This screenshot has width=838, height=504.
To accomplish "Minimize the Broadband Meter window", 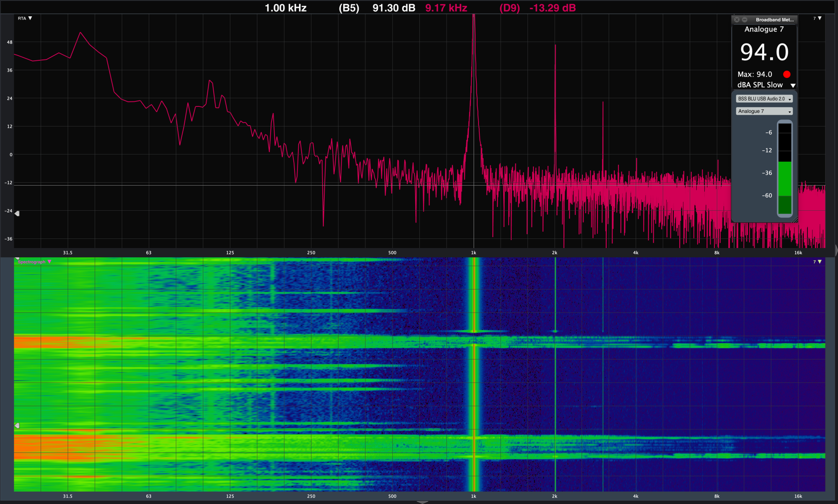I will (745, 20).
